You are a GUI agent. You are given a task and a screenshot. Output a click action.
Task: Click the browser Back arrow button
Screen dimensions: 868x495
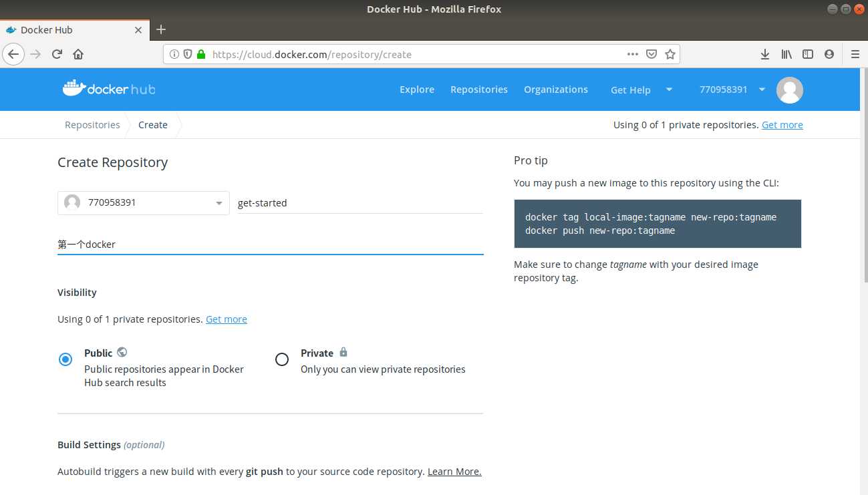[x=14, y=54]
